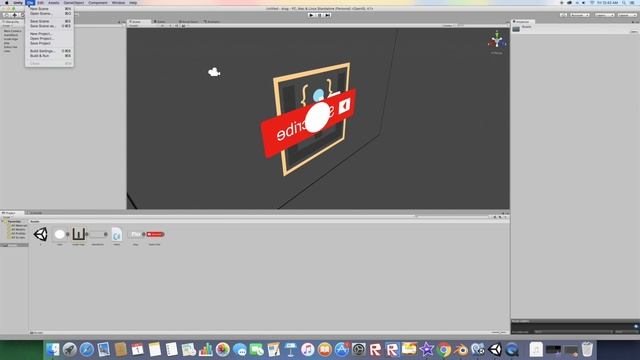This screenshot has height=360, width=640.
Task: Open the Window menu
Action: click(x=118, y=2)
